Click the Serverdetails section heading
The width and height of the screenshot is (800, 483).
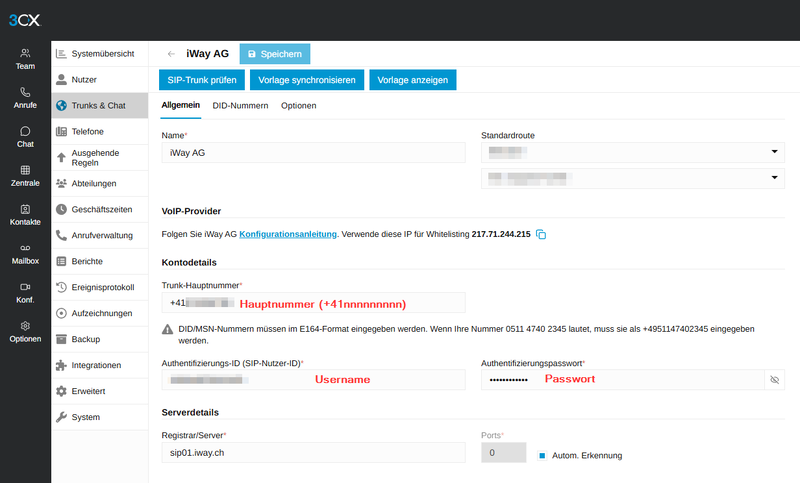[190, 413]
